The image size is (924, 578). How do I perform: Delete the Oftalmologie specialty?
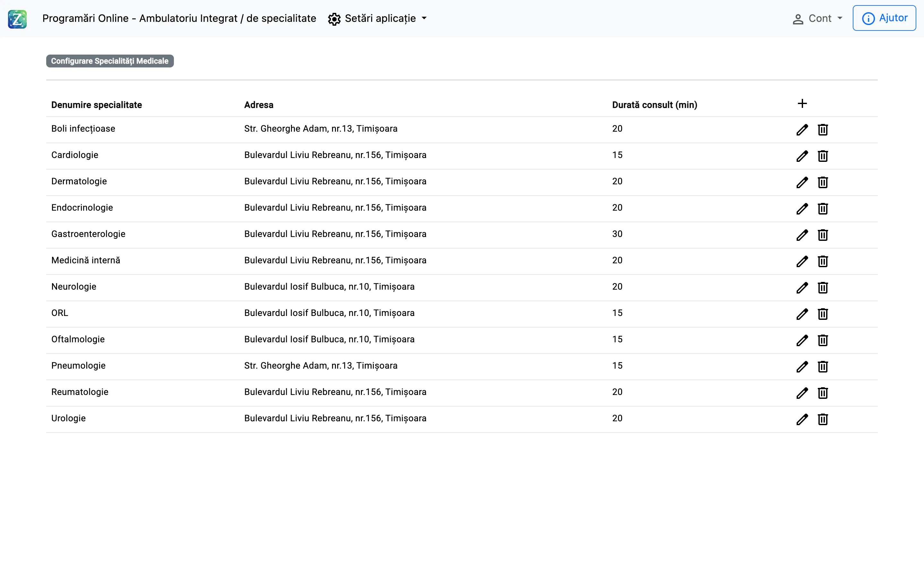coord(823,340)
